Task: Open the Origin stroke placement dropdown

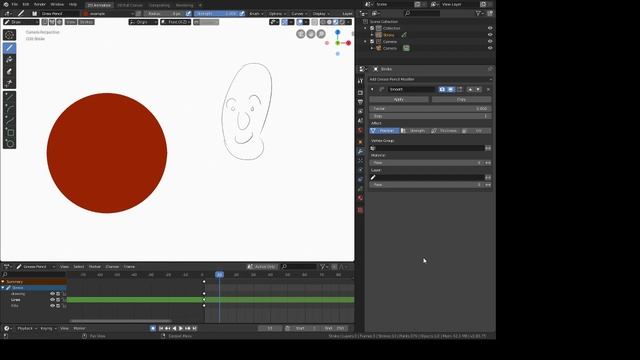Action: (143, 22)
